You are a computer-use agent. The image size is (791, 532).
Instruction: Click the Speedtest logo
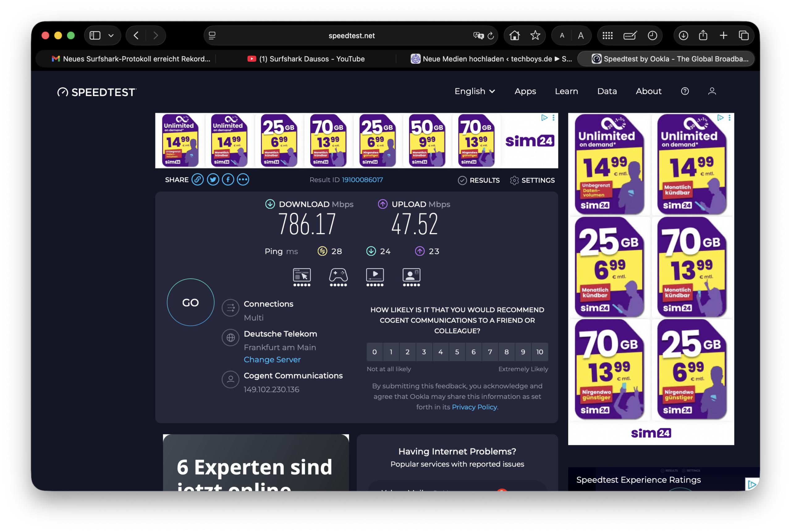(97, 92)
